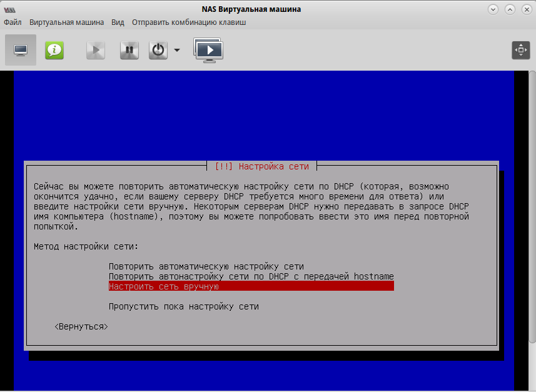Click the virt-manager logo in title bar
This screenshot has height=392, width=536.
(x=9, y=9)
